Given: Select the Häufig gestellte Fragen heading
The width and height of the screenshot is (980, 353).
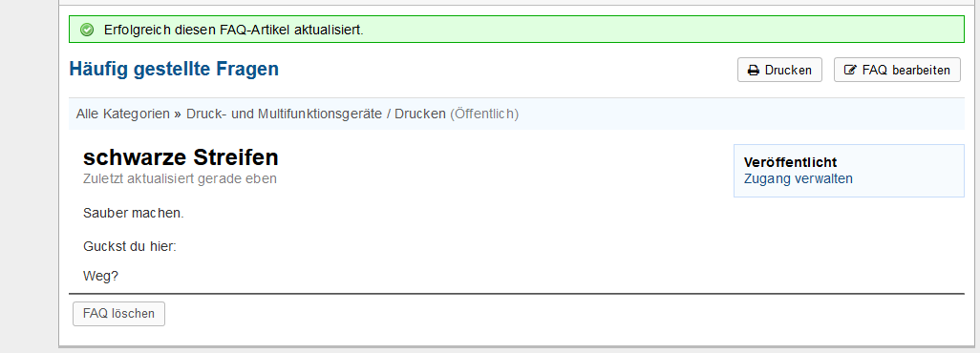Looking at the screenshot, I should [174, 70].
